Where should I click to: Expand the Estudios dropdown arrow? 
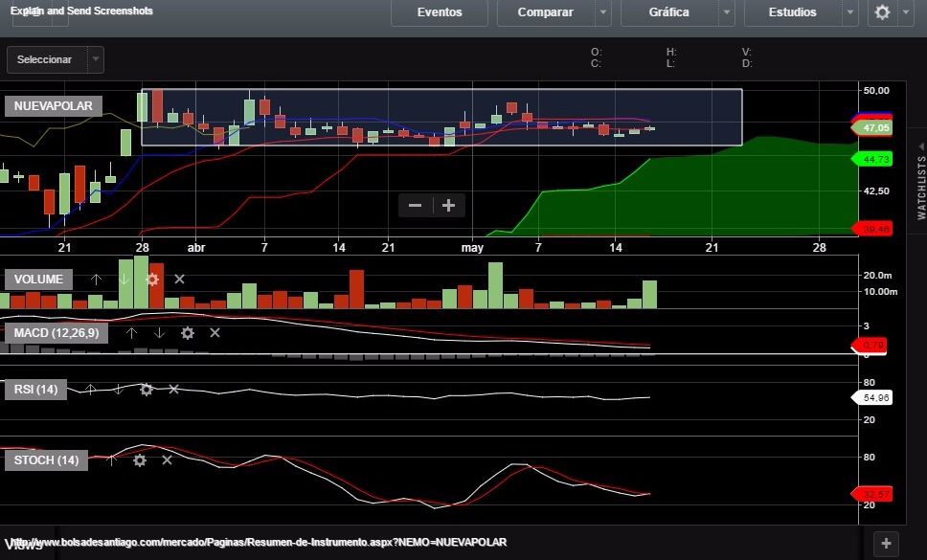pyautogui.click(x=849, y=12)
